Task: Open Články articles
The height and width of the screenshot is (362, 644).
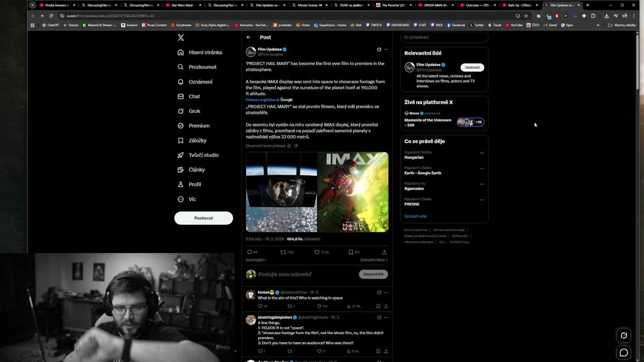Action: tap(191, 169)
